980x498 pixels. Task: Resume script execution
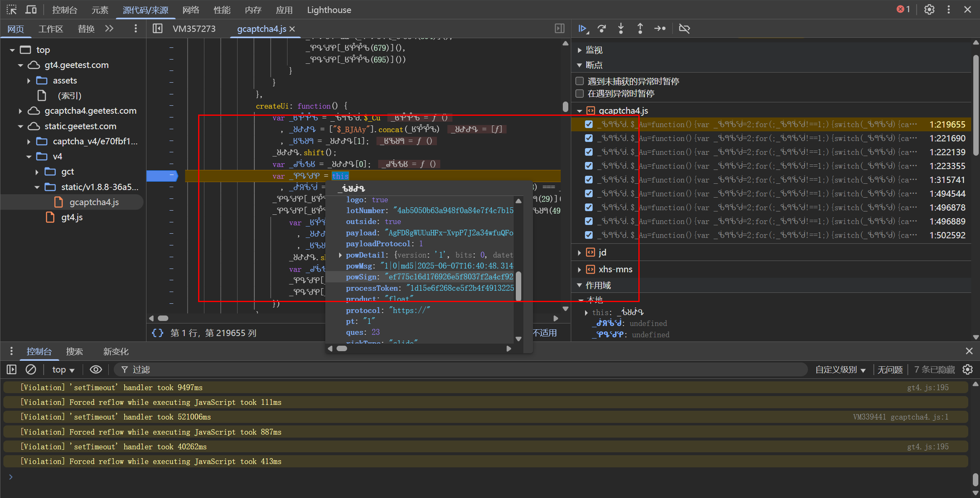[x=583, y=29]
